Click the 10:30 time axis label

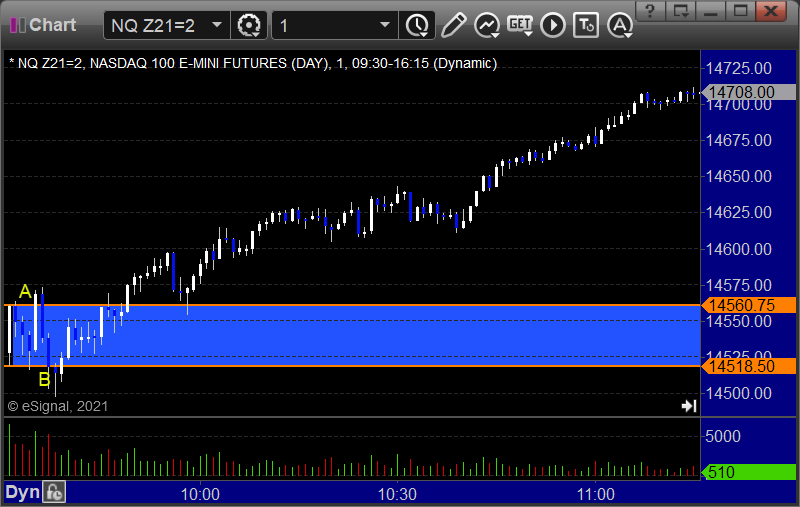tap(397, 494)
